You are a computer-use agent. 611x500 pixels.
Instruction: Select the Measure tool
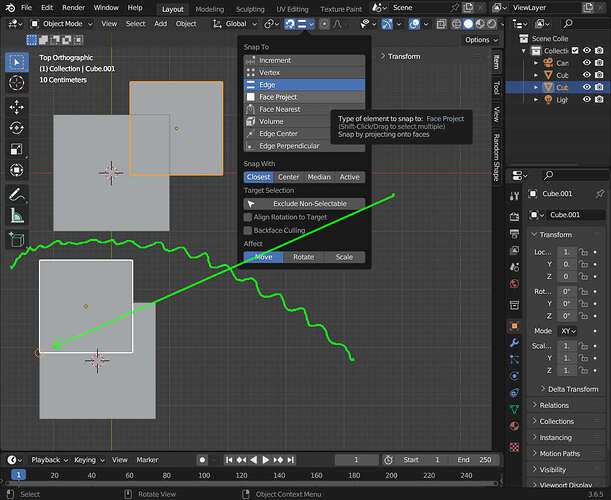[16, 216]
